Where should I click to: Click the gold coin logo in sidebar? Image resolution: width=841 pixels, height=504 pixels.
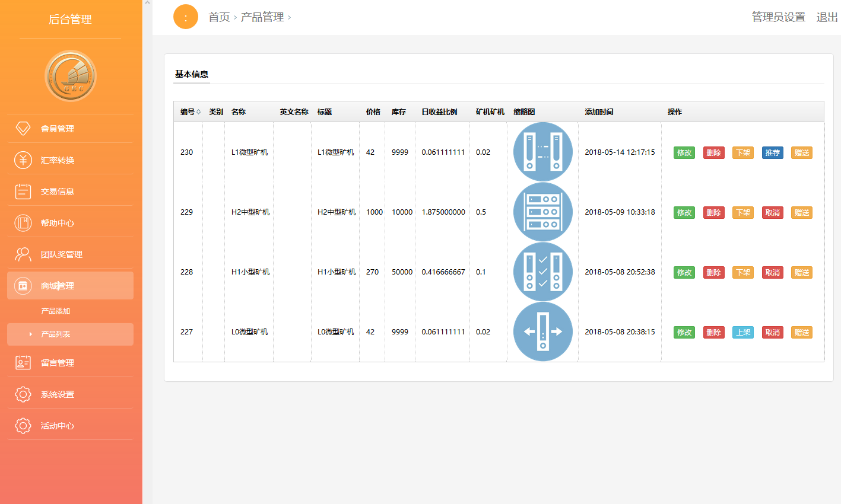(x=71, y=76)
